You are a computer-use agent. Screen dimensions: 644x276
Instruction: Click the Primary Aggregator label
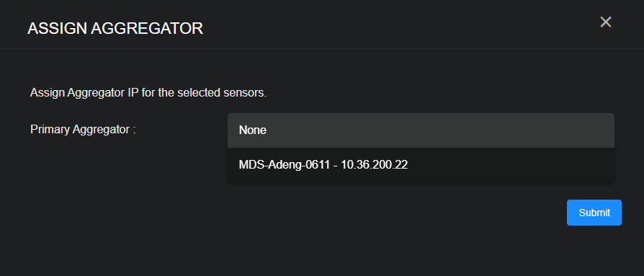pos(83,130)
